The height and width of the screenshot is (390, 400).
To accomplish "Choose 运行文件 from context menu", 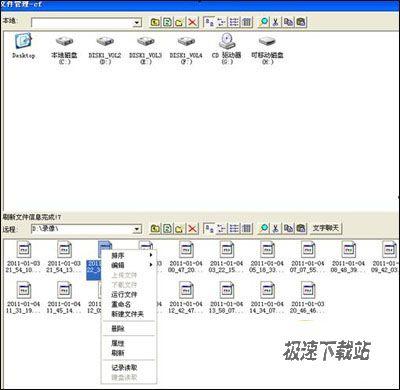I will pos(129,295).
